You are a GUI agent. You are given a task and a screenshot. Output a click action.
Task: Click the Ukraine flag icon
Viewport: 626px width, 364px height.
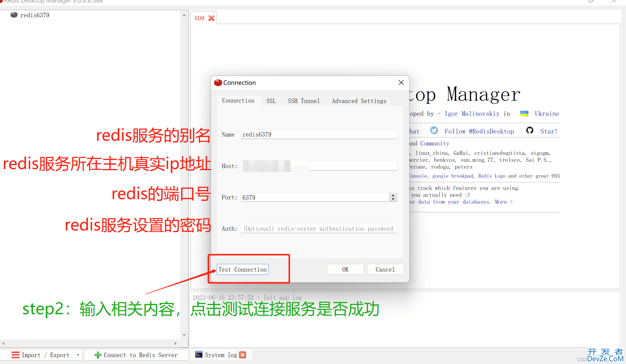click(x=524, y=114)
